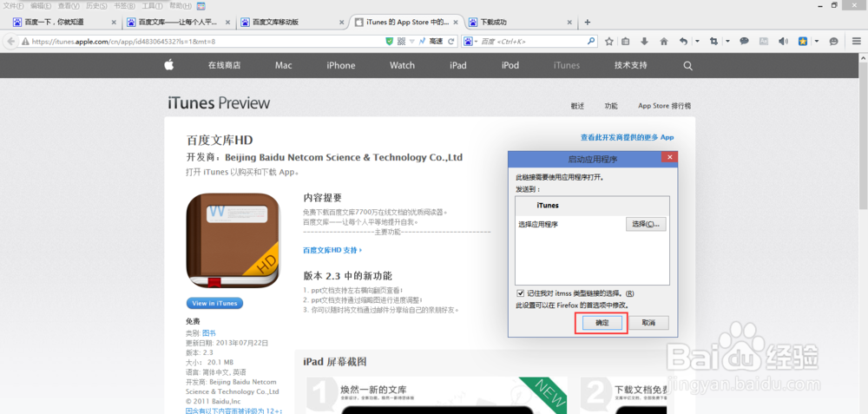
Task: Click the crop screenshot toolbar icon
Action: (x=713, y=42)
